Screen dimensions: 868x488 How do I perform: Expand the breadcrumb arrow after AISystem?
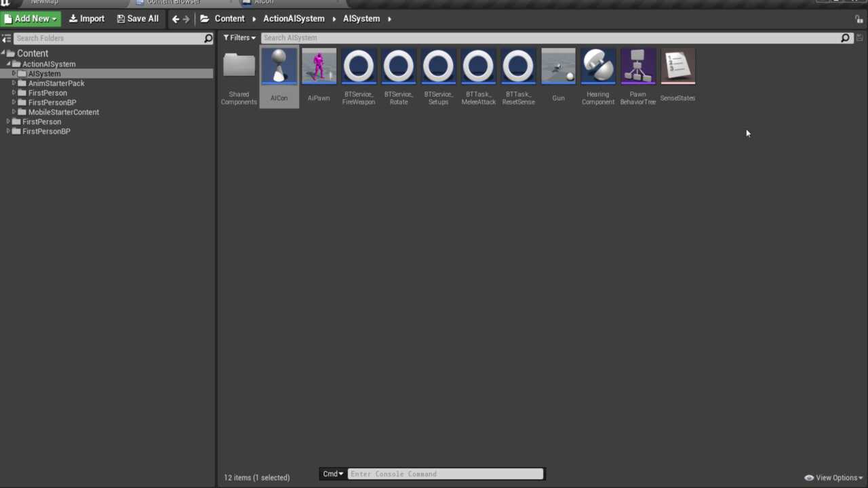[x=390, y=19]
